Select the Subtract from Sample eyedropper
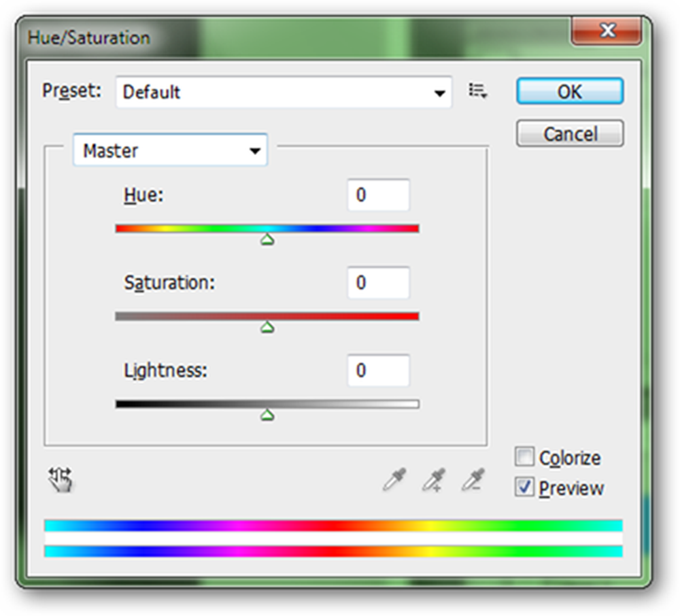This screenshot has height=616, width=680. (473, 479)
